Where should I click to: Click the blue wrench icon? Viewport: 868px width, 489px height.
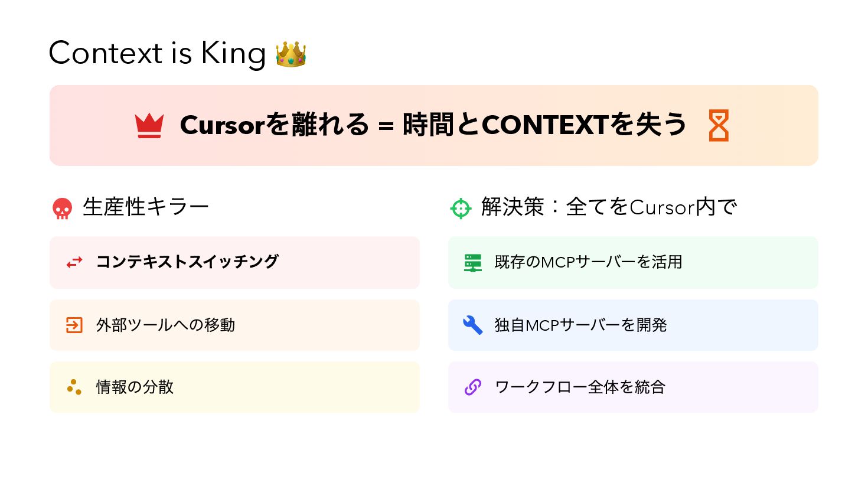click(x=473, y=325)
